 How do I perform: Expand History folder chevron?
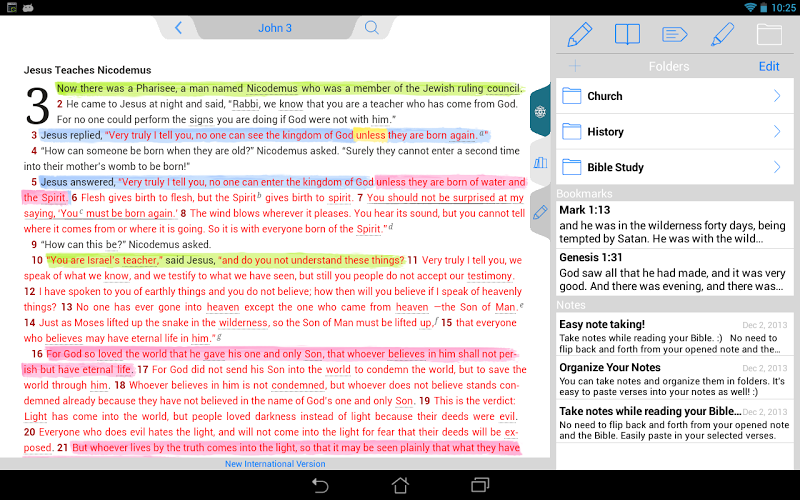click(x=777, y=132)
